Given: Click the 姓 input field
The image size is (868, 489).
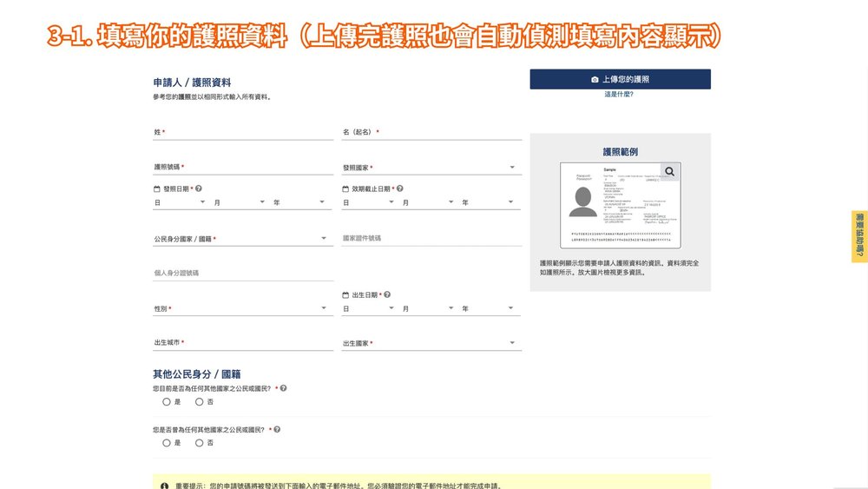Looking at the screenshot, I should (242, 132).
